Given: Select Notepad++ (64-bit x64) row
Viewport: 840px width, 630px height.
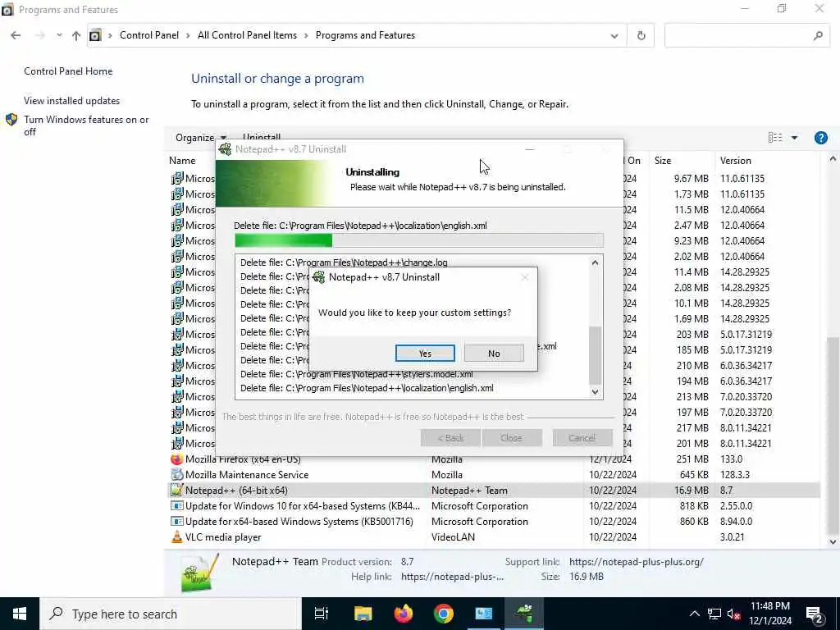Looking at the screenshot, I should tap(493, 491).
